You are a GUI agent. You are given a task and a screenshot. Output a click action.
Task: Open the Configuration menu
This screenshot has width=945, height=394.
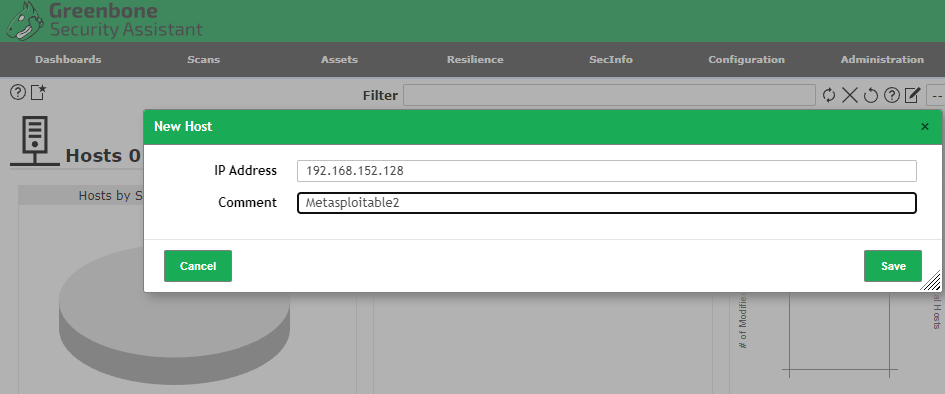(x=746, y=60)
